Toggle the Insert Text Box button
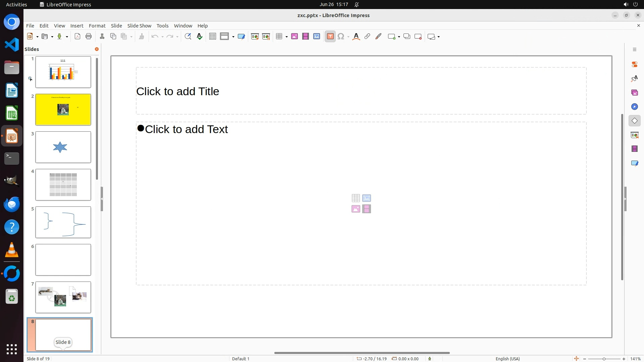This screenshot has width=644, height=362. [330, 37]
